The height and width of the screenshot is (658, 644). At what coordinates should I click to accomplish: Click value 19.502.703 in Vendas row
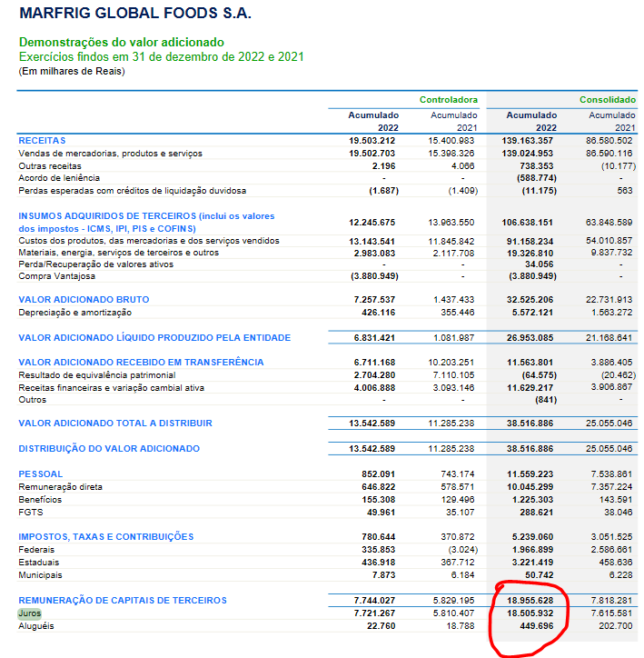pos(372,154)
